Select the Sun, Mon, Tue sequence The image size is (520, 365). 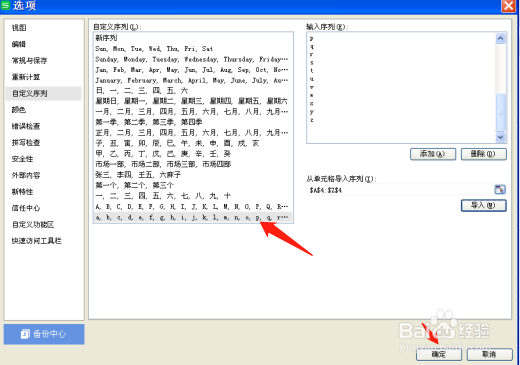point(193,49)
